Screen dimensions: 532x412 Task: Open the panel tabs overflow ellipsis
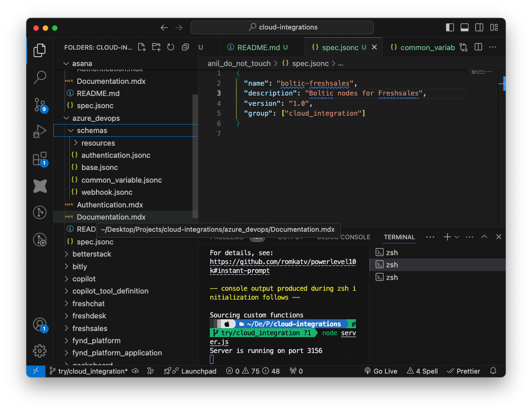pos(430,237)
